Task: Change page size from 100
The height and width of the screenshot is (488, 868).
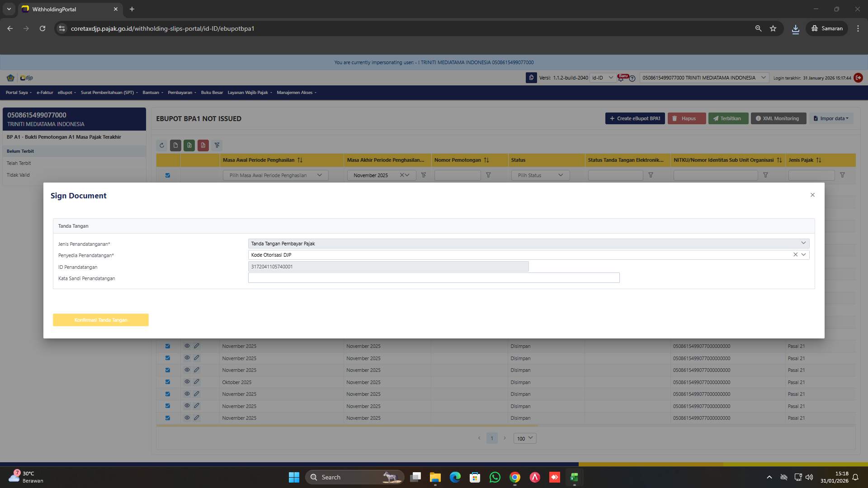Action: point(524,438)
